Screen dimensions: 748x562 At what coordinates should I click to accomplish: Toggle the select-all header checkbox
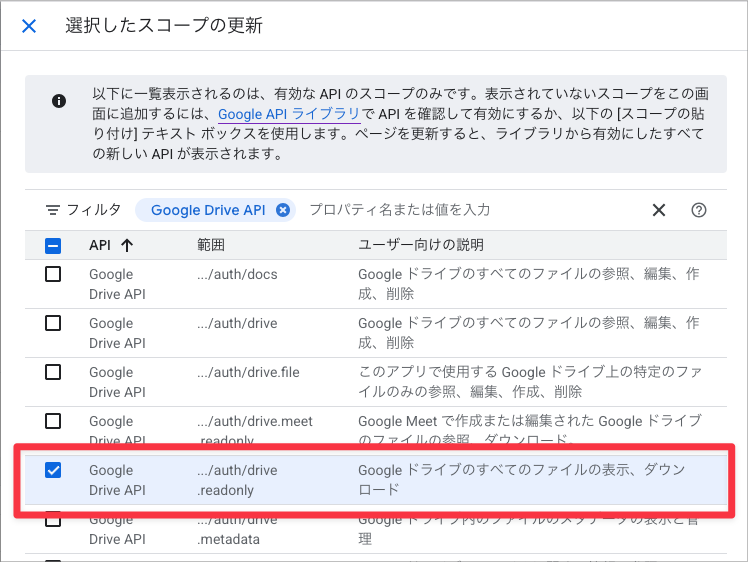[53, 246]
